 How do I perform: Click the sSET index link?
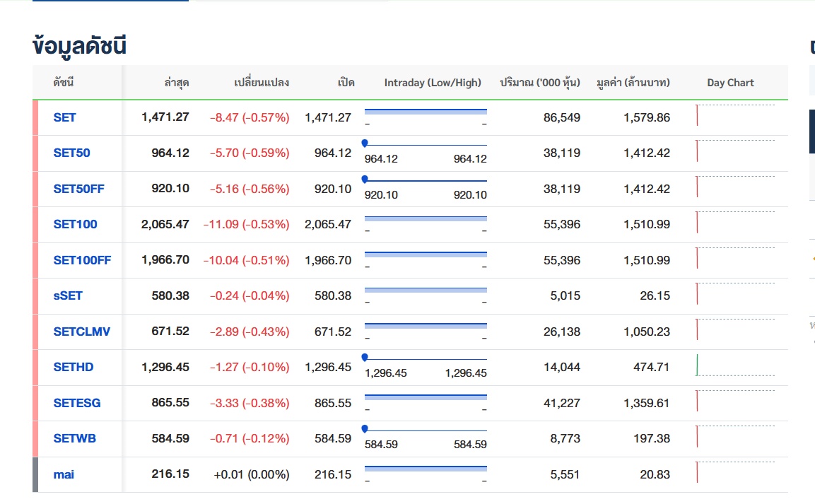68,295
